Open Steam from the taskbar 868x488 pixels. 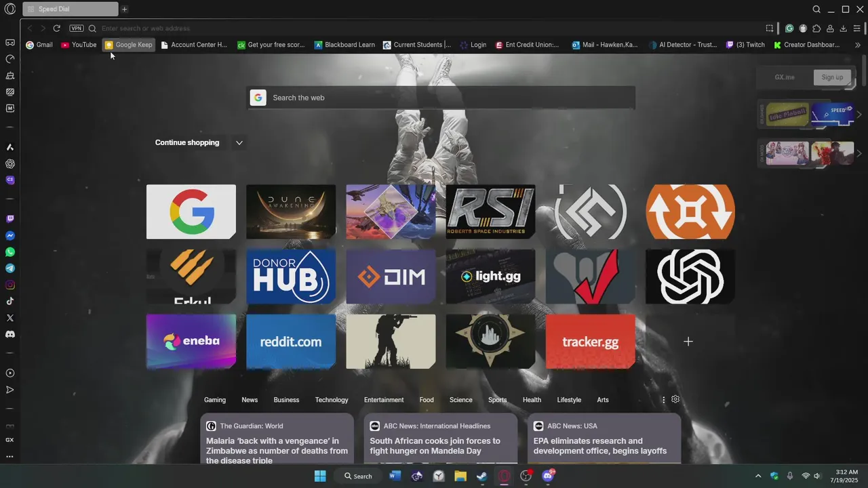(482, 476)
